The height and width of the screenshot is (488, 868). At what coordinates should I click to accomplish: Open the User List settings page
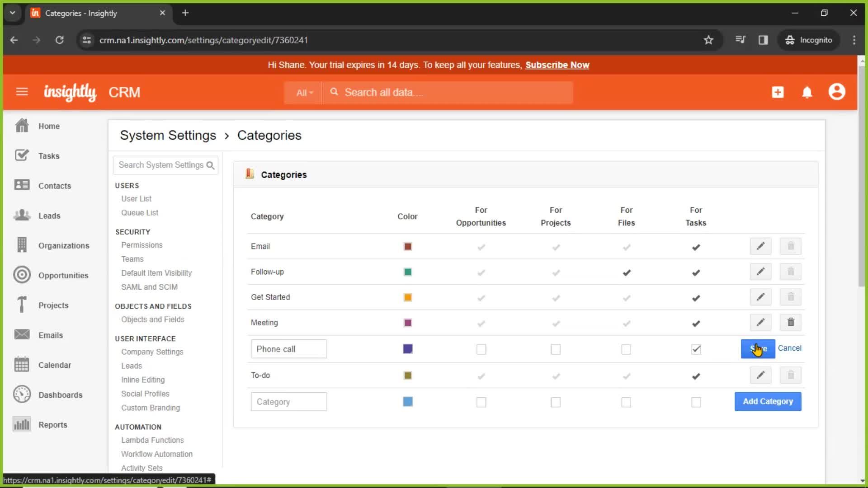tap(137, 198)
